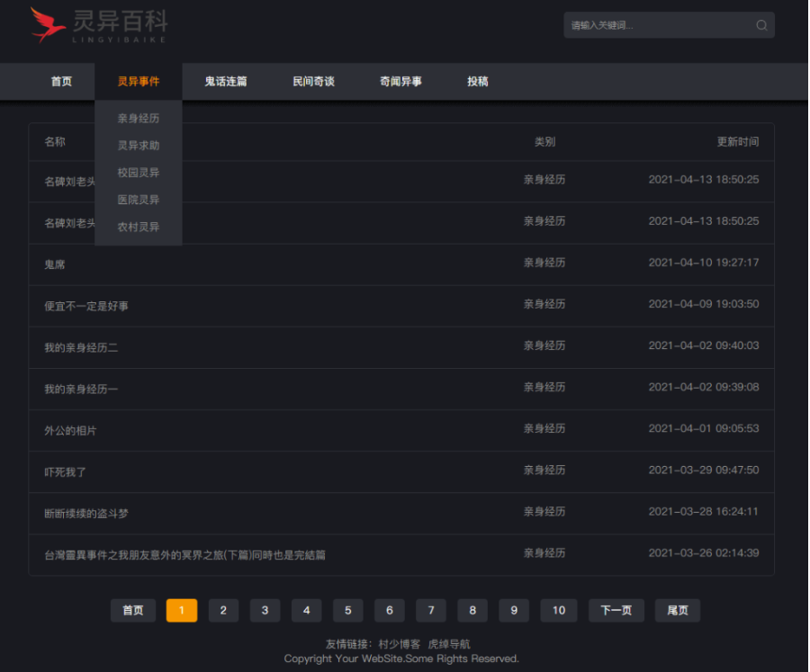
Task: Click current page 1 button
Action: pyautogui.click(x=182, y=611)
